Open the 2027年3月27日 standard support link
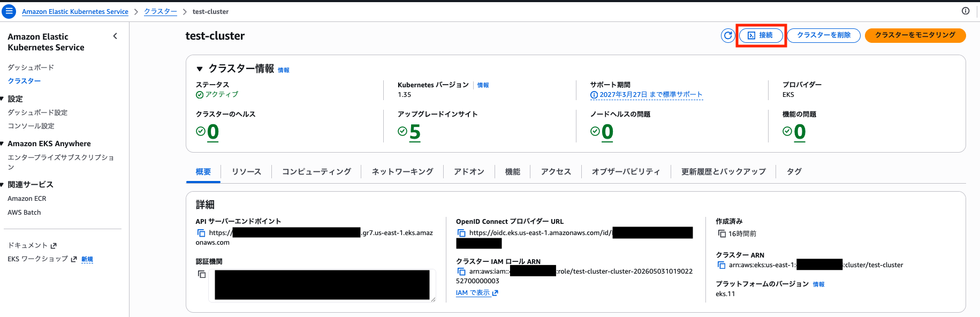The width and height of the screenshot is (980, 317). 646,95
